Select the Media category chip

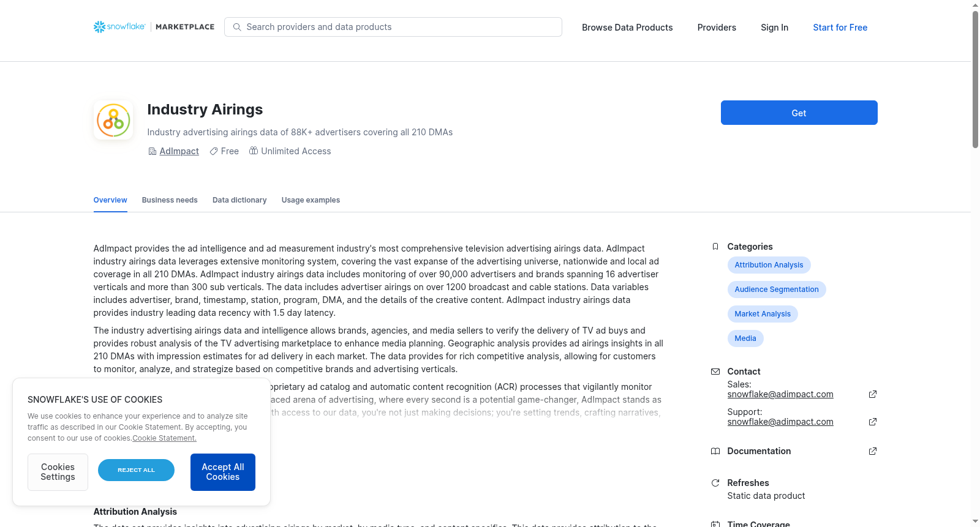[745, 338]
